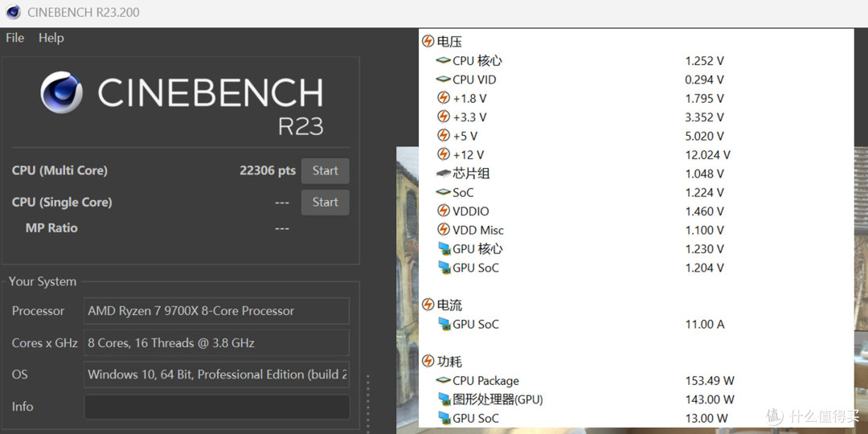Click the chip icon beside CPU Package
The width and height of the screenshot is (868, 434).
[444, 380]
